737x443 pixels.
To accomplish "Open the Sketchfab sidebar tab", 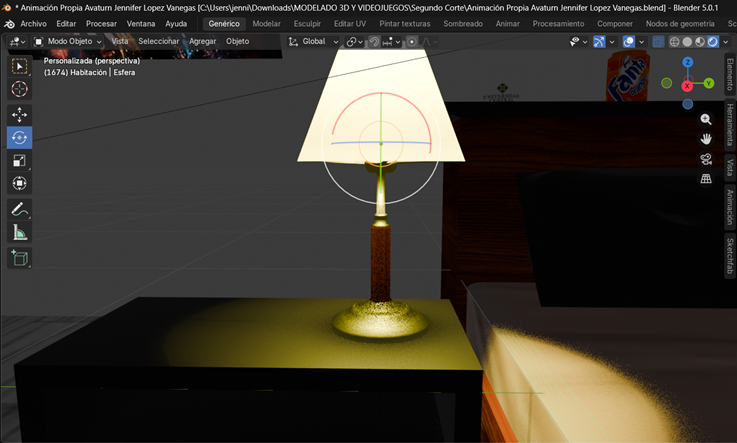I will [x=729, y=256].
